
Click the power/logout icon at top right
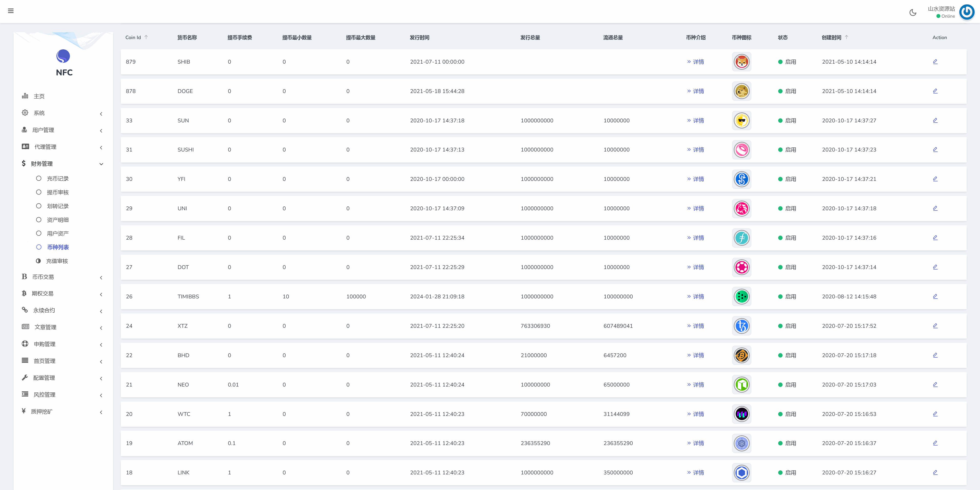[x=967, y=13]
